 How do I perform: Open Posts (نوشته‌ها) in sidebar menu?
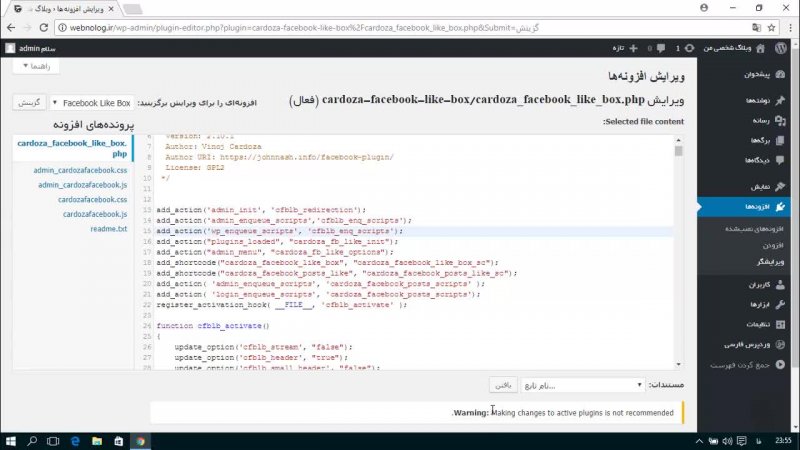[x=750, y=101]
